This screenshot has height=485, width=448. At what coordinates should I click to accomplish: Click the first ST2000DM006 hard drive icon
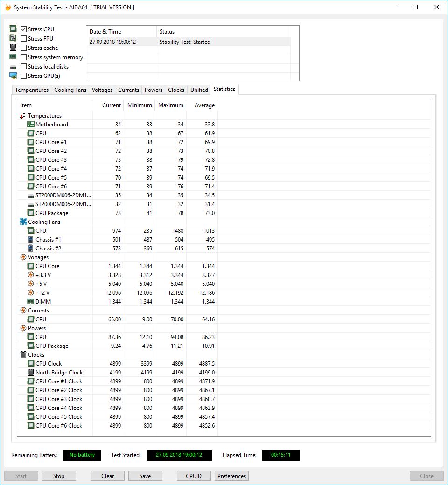[x=31, y=196]
